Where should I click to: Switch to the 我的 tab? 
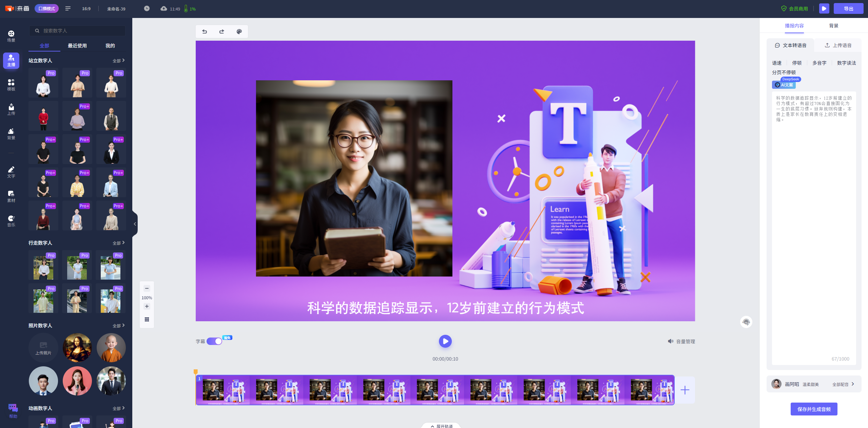click(110, 46)
